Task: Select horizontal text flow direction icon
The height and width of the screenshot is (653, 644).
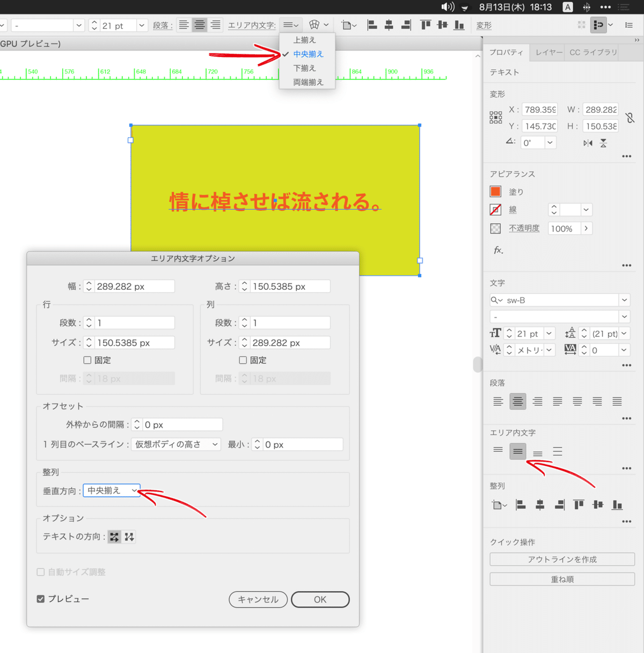Action: (114, 537)
